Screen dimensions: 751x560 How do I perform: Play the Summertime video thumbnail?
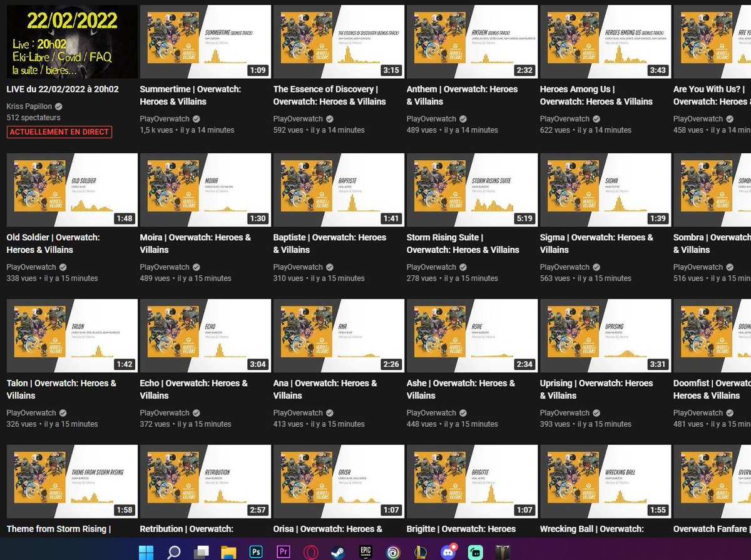click(x=205, y=42)
